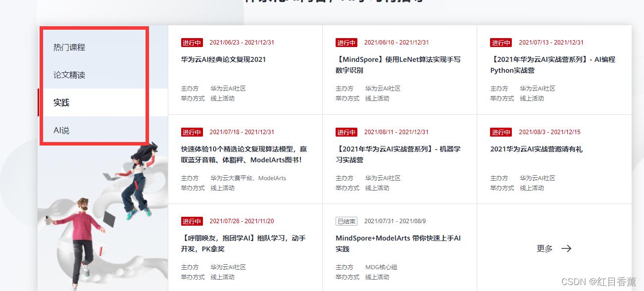Open the AI说 tab
This screenshot has width=644, height=291.
(x=61, y=131)
